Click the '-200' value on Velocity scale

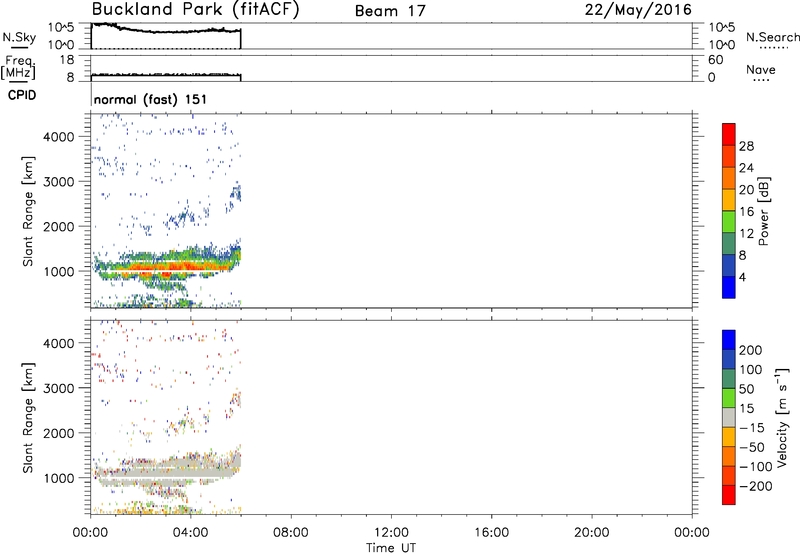756,486
